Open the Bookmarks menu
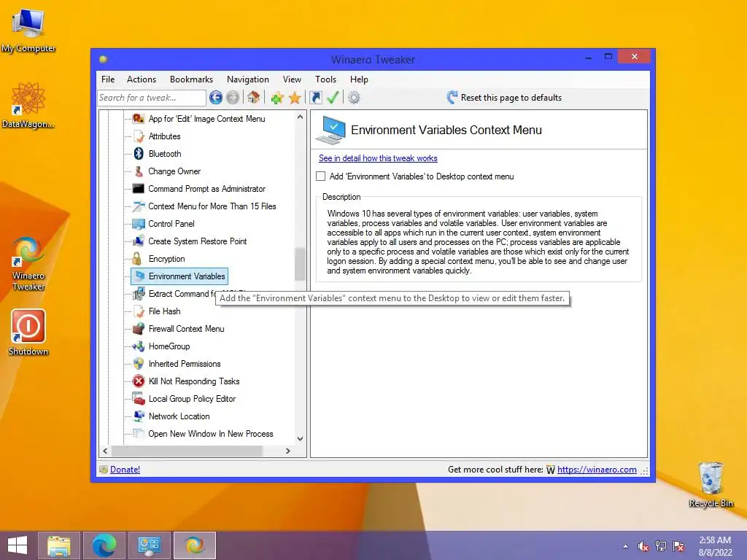Screen dimensions: 747x560 (192, 79)
